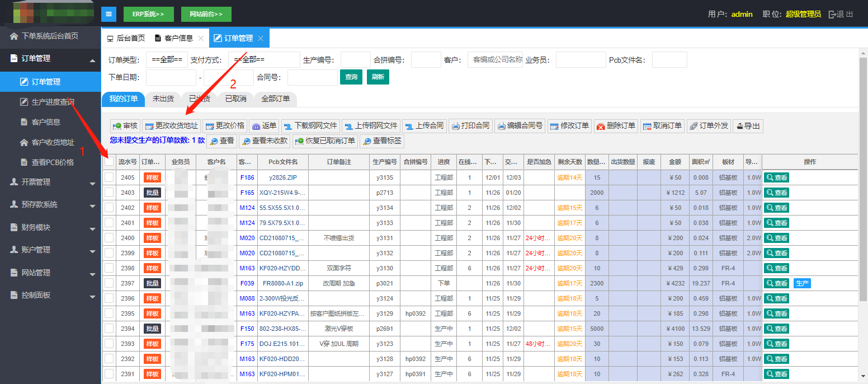Click the 删除订单 delete order button
The width and height of the screenshot is (868, 384).
click(615, 126)
